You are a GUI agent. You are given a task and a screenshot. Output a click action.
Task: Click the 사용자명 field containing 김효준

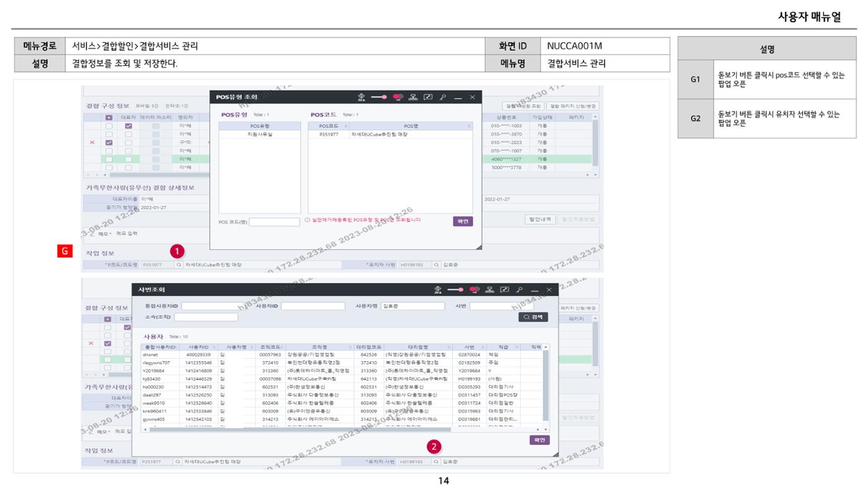(x=413, y=306)
